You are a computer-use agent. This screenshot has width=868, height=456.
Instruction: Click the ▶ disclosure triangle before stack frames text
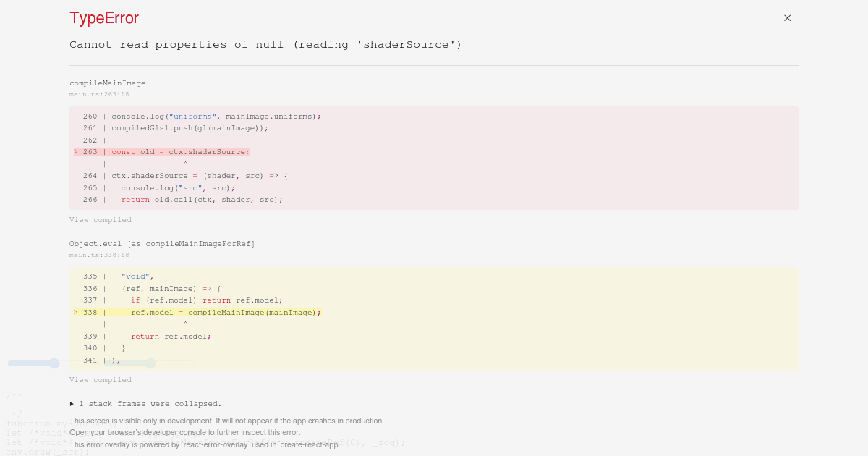pyautogui.click(x=72, y=404)
